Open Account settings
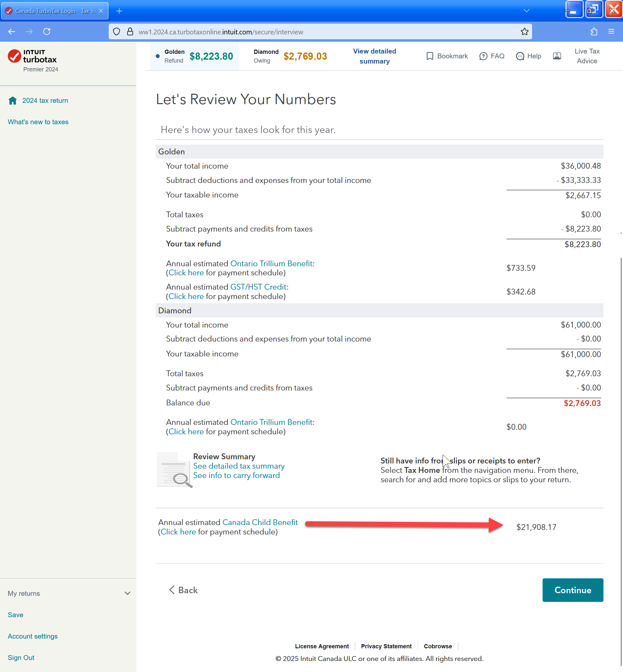 click(x=33, y=636)
